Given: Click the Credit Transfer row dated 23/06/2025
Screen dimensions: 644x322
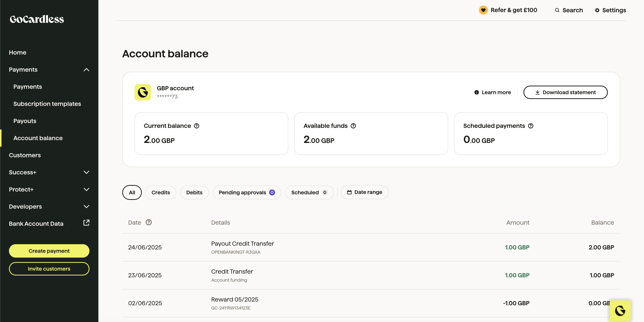Looking at the screenshot, I should pos(371,275).
